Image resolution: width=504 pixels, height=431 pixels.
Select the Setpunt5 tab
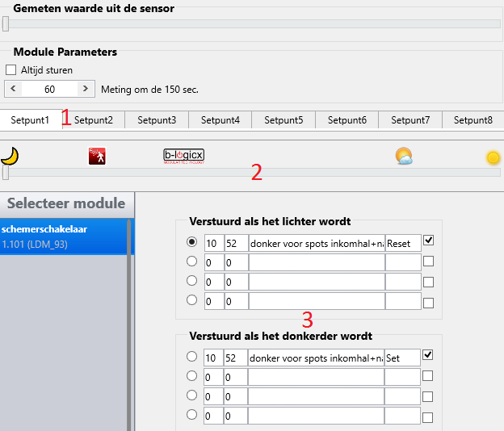(283, 120)
